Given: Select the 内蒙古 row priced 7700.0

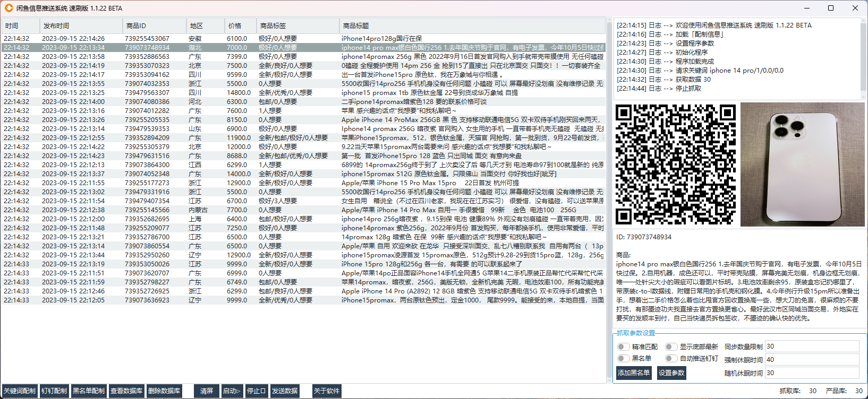Looking at the screenshot, I should pyautogui.click(x=303, y=210).
